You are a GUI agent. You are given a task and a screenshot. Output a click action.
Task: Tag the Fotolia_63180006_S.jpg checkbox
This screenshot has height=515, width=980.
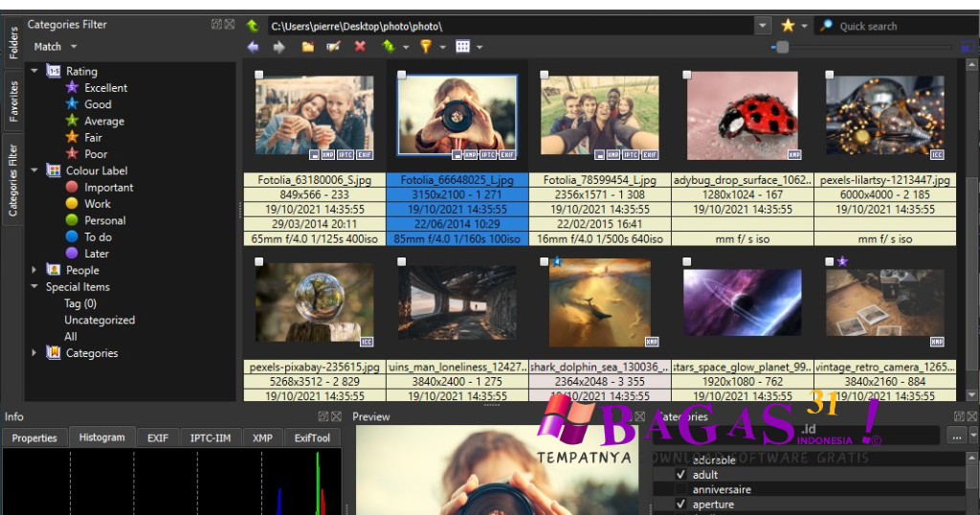(258, 75)
